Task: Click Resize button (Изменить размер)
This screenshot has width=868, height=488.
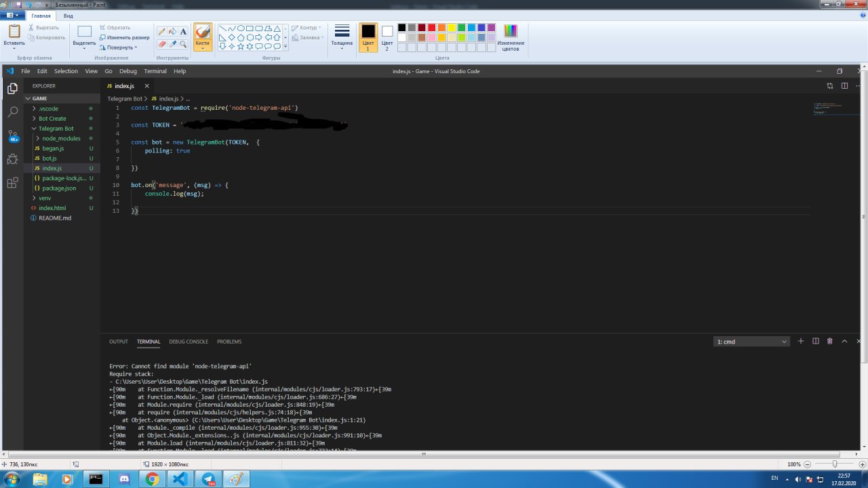Action: click(124, 37)
